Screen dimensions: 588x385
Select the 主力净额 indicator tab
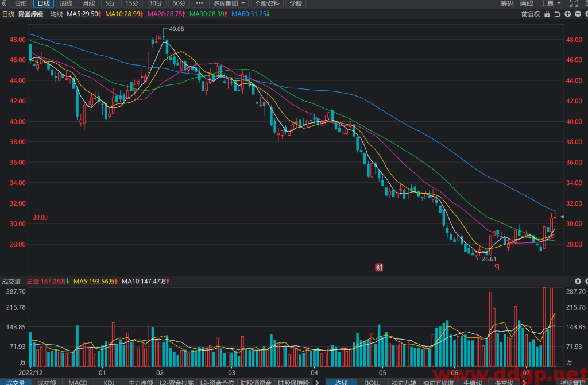(x=141, y=382)
